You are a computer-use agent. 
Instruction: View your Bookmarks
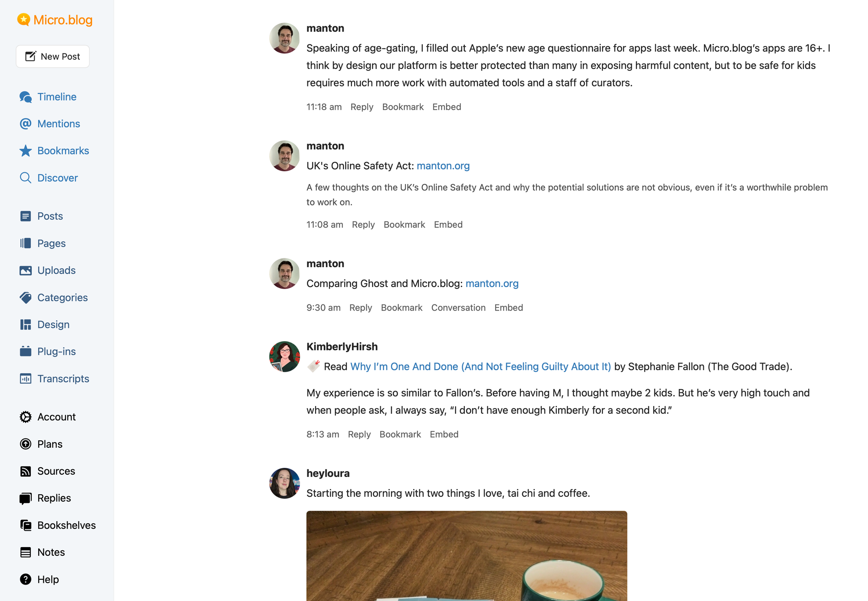coord(63,151)
